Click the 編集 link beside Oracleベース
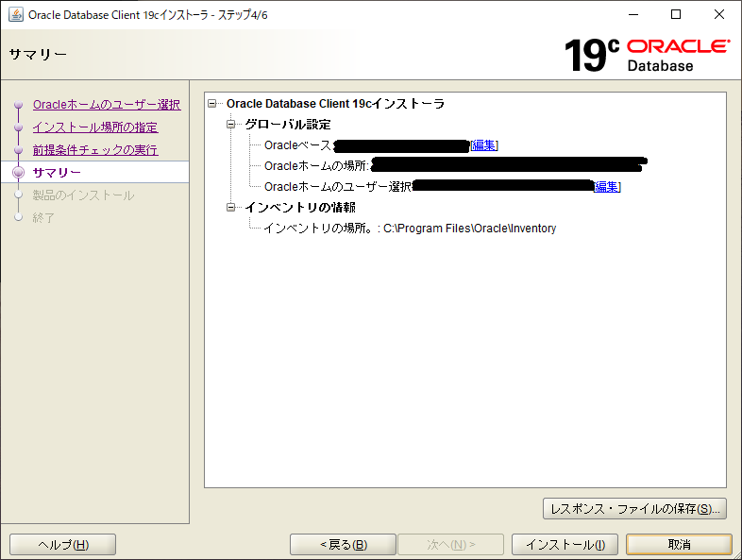 (484, 145)
